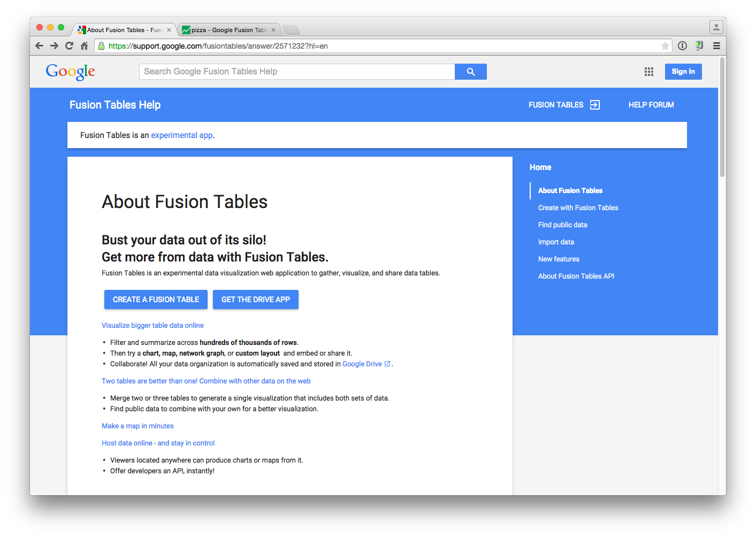Select About Fusion Tables in sidebar
Screen dimensions: 756x538
[570, 190]
